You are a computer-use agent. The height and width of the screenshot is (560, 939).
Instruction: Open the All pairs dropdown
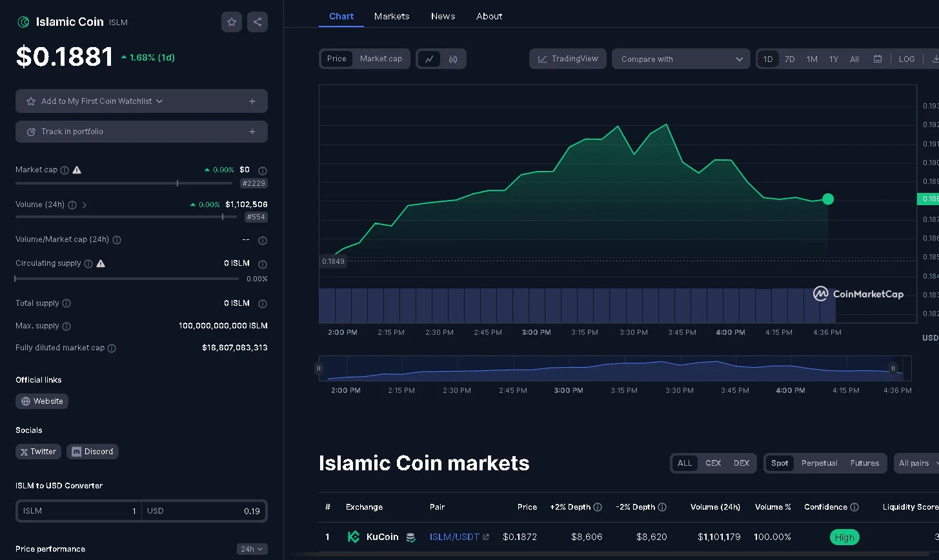916,463
